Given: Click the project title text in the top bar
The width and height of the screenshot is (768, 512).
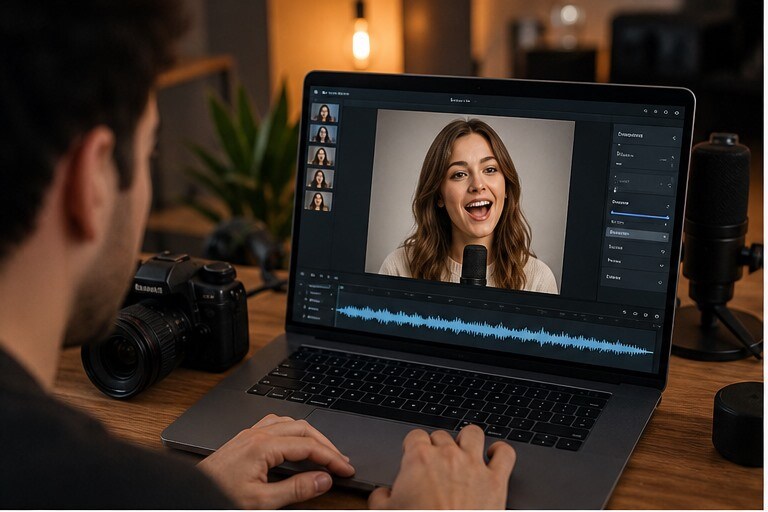Looking at the screenshot, I should 460,100.
